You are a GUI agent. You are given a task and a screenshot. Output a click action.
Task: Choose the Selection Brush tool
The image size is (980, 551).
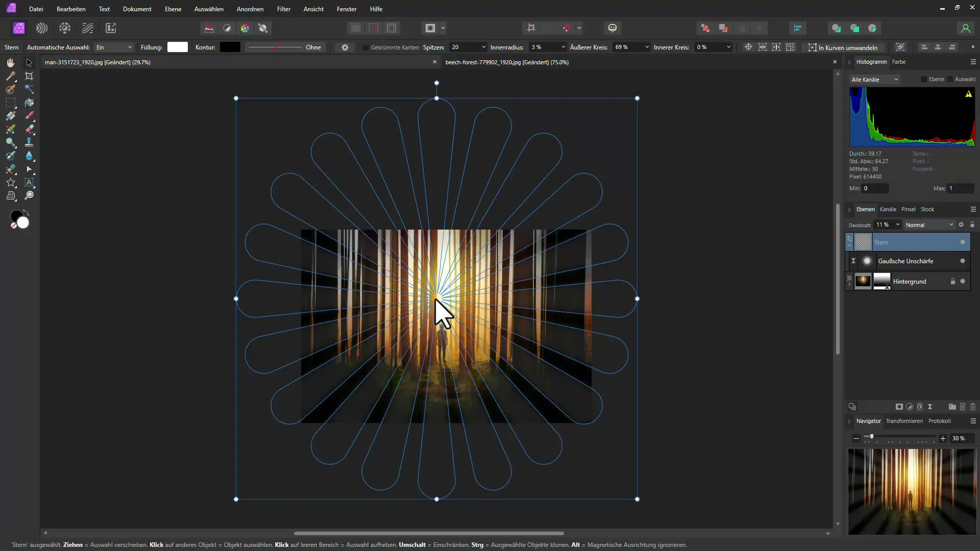pyautogui.click(x=10, y=89)
